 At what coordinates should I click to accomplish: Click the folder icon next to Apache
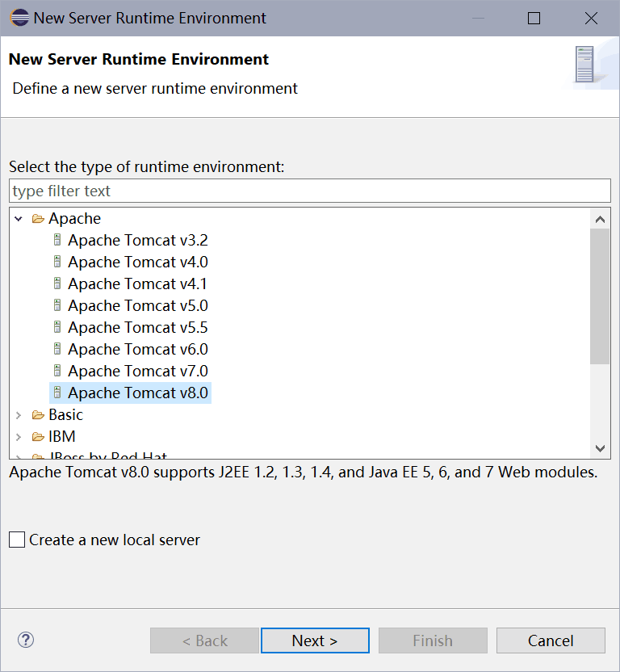pyautogui.click(x=38, y=218)
